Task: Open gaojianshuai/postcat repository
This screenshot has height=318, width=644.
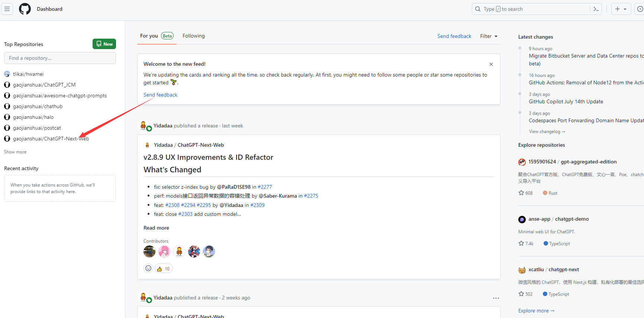Action: pyautogui.click(x=37, y=128)
